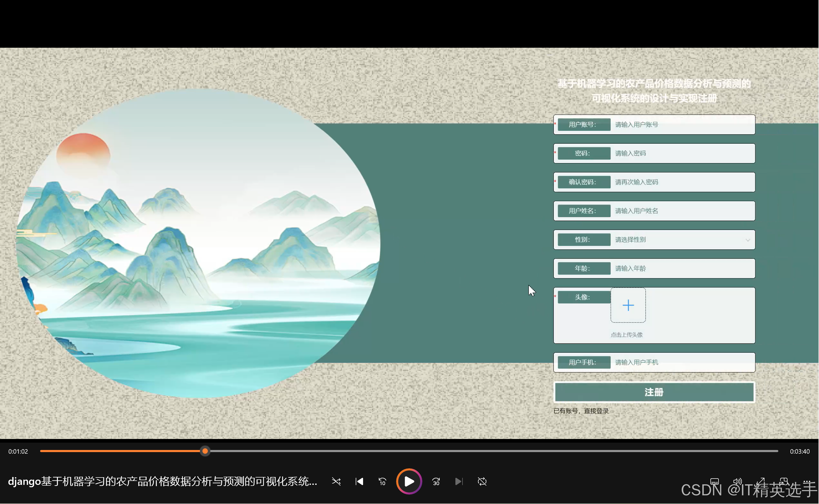This screenshot has height=504, width=819.
Task: Click the 用户姓名: label
Action: click(584, 211)
